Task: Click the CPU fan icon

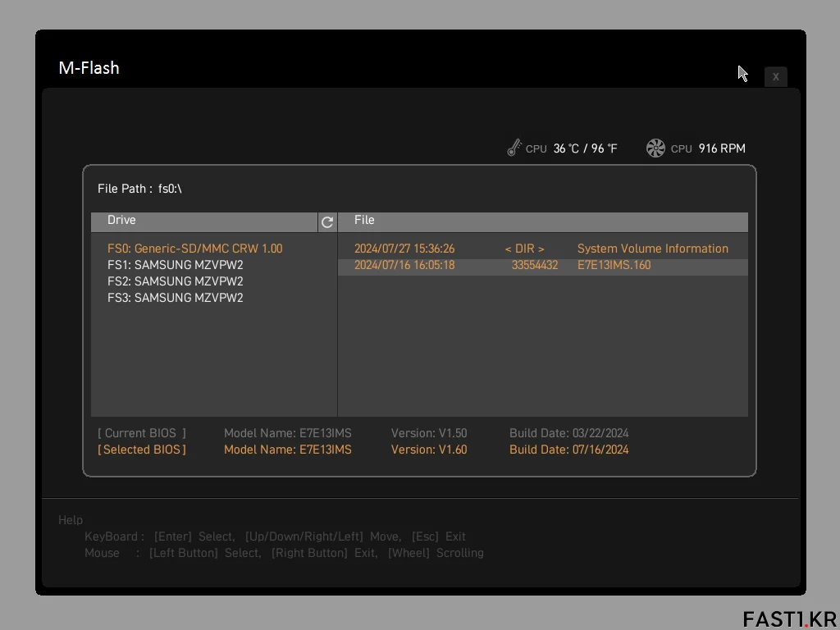Action: (655, 148)
